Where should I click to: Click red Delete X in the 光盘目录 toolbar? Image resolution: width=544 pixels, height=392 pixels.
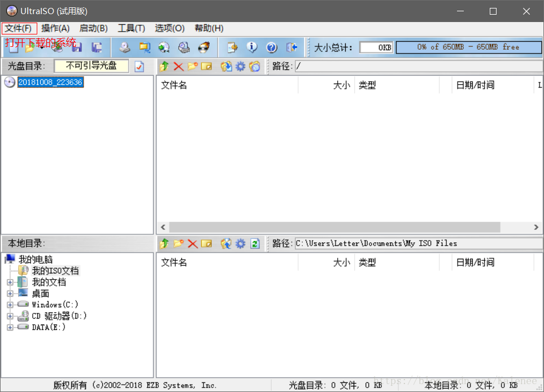click(179, 66)
